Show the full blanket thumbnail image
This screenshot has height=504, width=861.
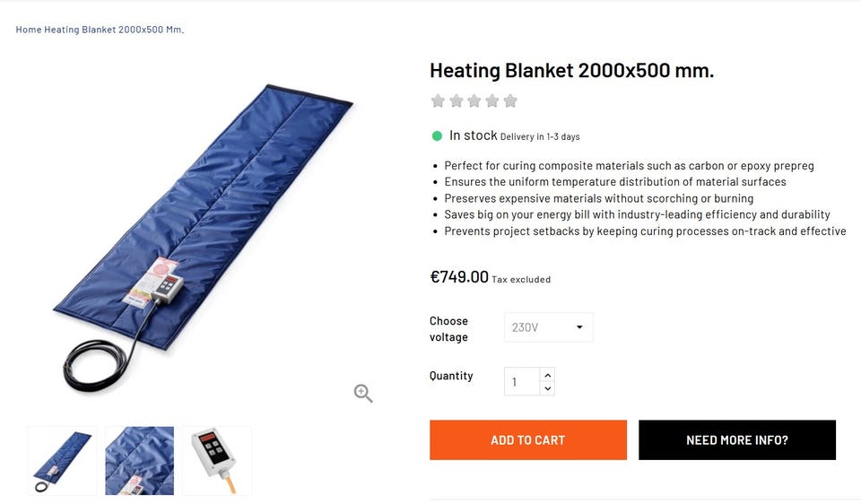pyautogui.click(x=62, y=461)
